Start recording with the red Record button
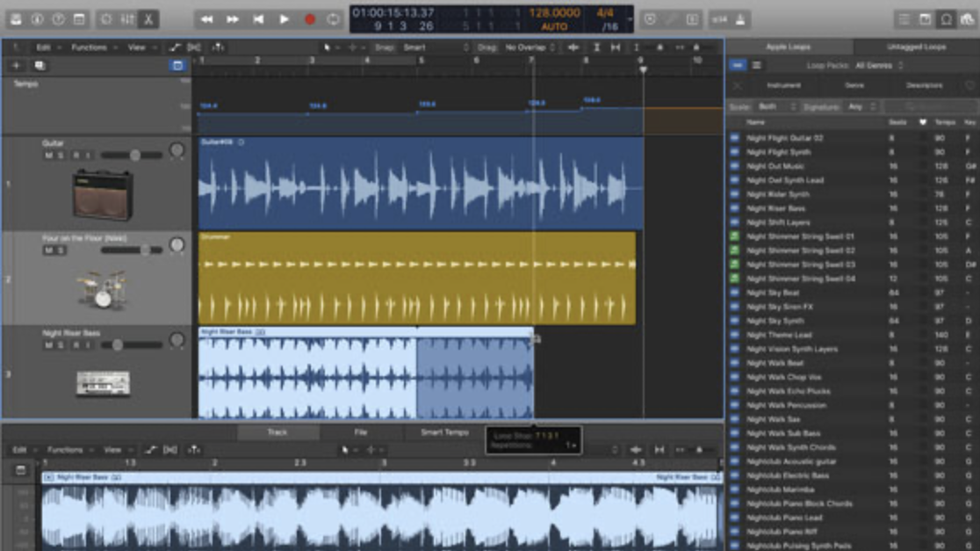Screen dimensions: 980x551 pyautogui.click(x=309, y=19)
